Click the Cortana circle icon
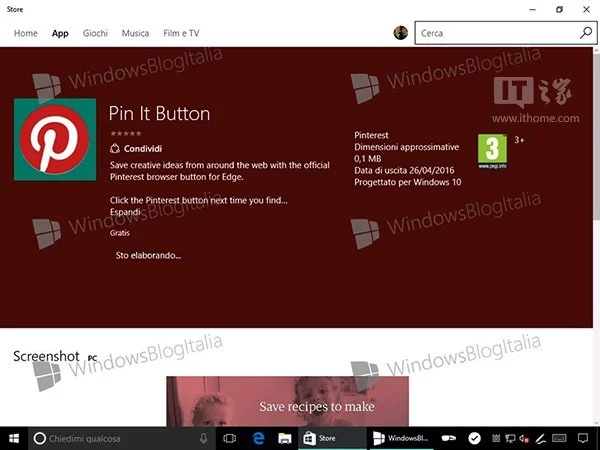Image resolution: width=600 pixels, height=450 pixels. [x=39, y=439]
